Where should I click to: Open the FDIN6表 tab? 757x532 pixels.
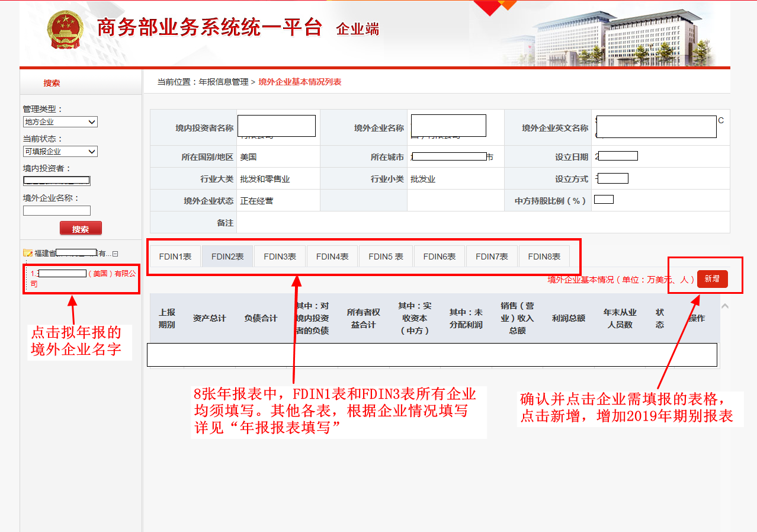[439, 257]
